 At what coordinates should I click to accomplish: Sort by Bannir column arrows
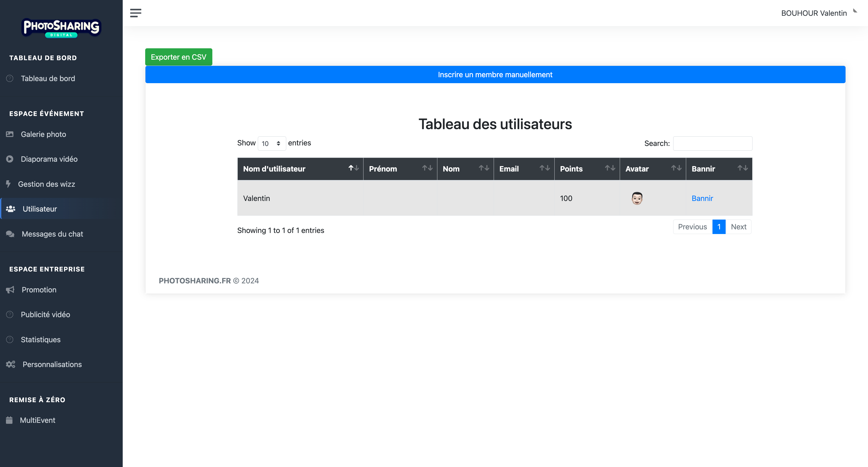click(x=743, y=168)
